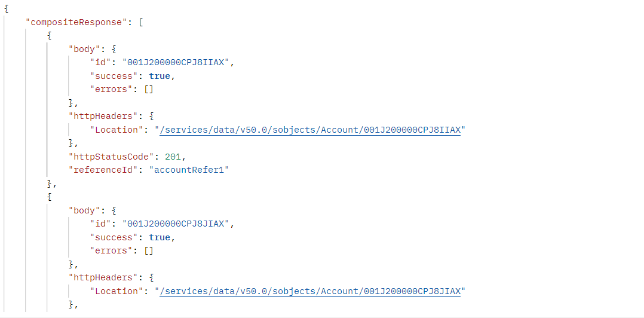Click the empty errors array below the CPJ8IIAX id
Screen dimensions: 644x318
click(149, 90)
